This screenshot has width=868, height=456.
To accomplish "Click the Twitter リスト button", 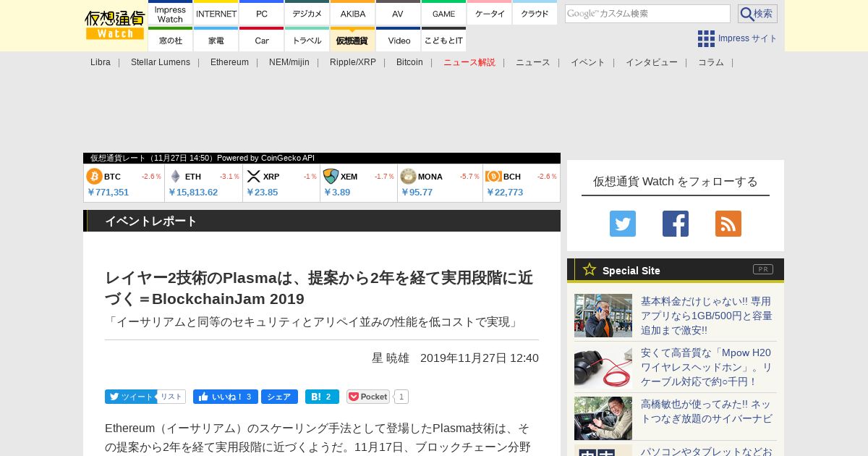I will click(171, 397).
